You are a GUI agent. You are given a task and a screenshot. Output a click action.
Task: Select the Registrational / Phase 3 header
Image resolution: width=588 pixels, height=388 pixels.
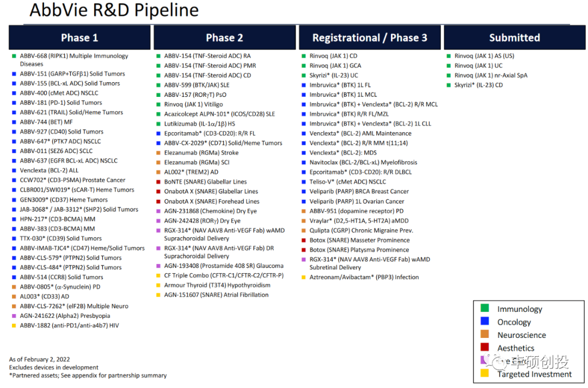370,38
